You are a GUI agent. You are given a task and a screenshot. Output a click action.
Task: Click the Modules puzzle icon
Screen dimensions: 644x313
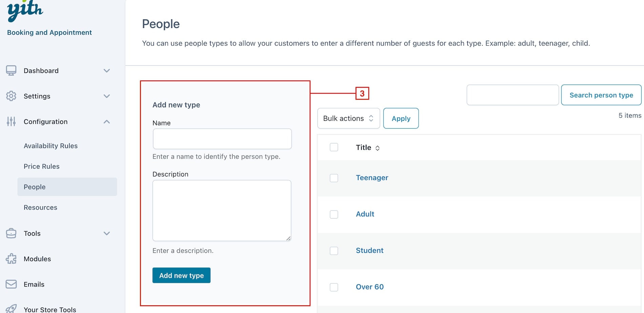click(11, 259)
